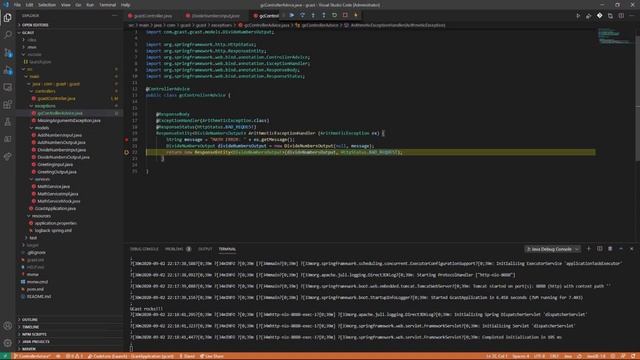Click the Step Over debug button

coord(302,15)
